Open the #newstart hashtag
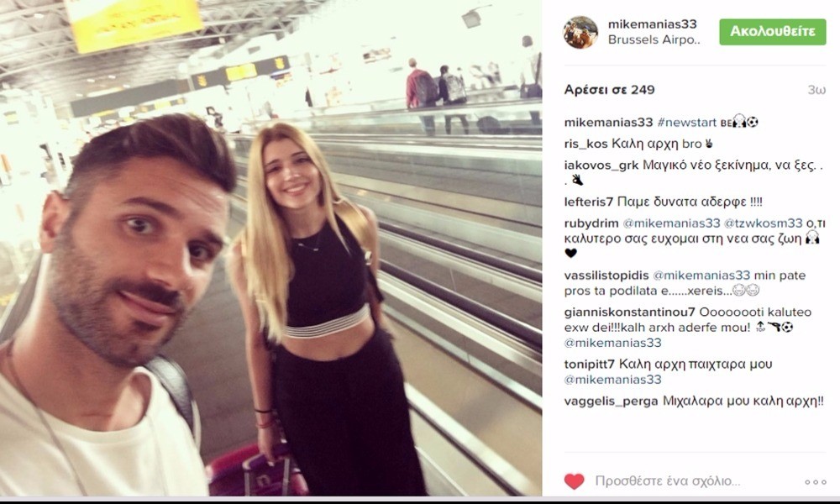The width and height of the screenshot is (840, 504). pos(687,122)
